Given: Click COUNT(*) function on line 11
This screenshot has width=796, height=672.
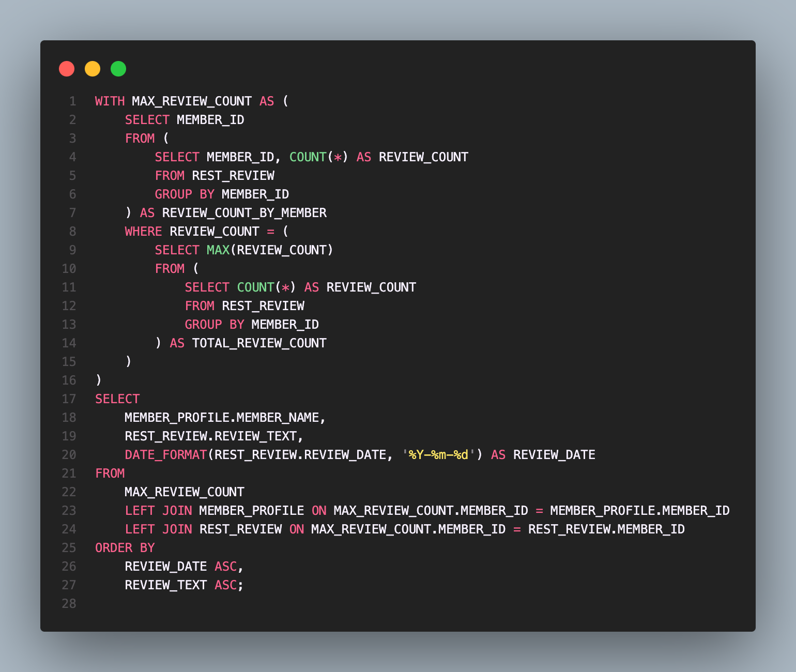Looking at the screenshot, I should click(x=267, y=287).
